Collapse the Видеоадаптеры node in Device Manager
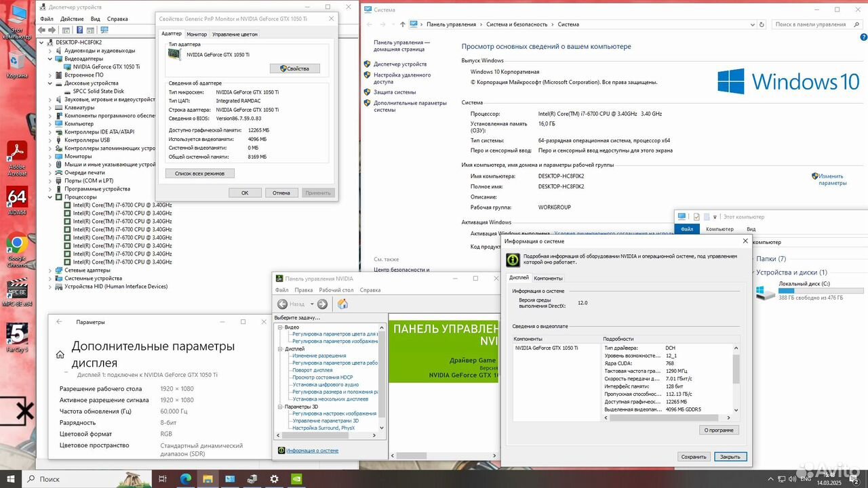This screenshot has height=488, width=868. [x=50, y=59]
